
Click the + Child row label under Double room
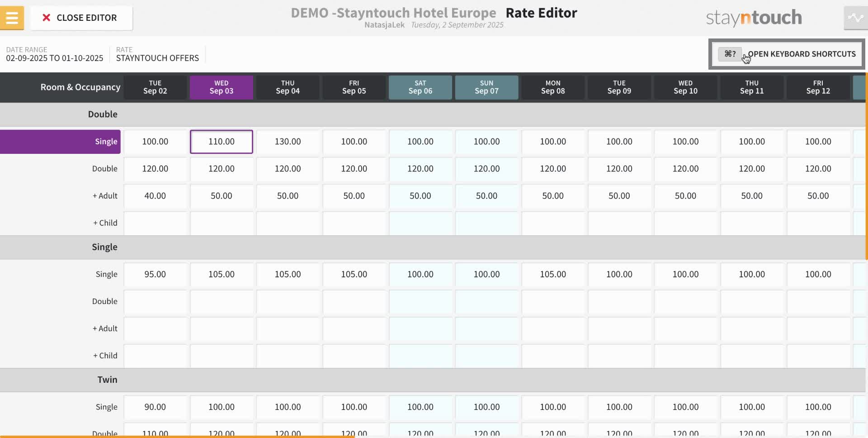[x=105, y=223]
